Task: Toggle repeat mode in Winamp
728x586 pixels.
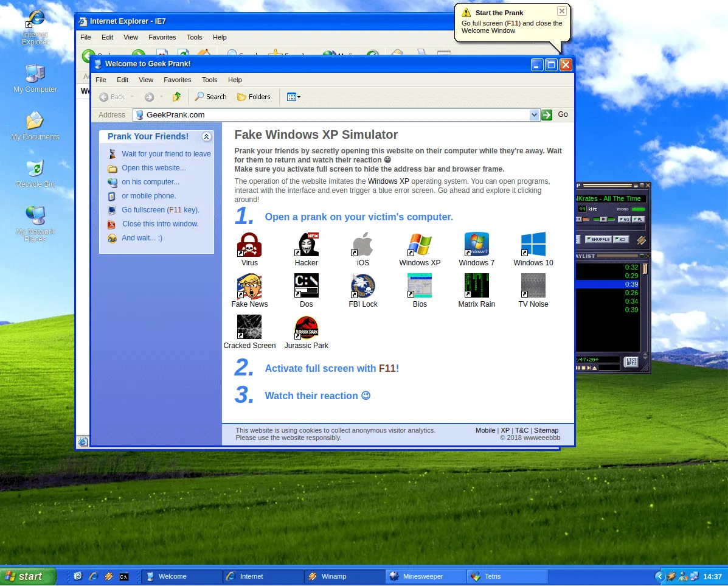Action: coord(621,239)
